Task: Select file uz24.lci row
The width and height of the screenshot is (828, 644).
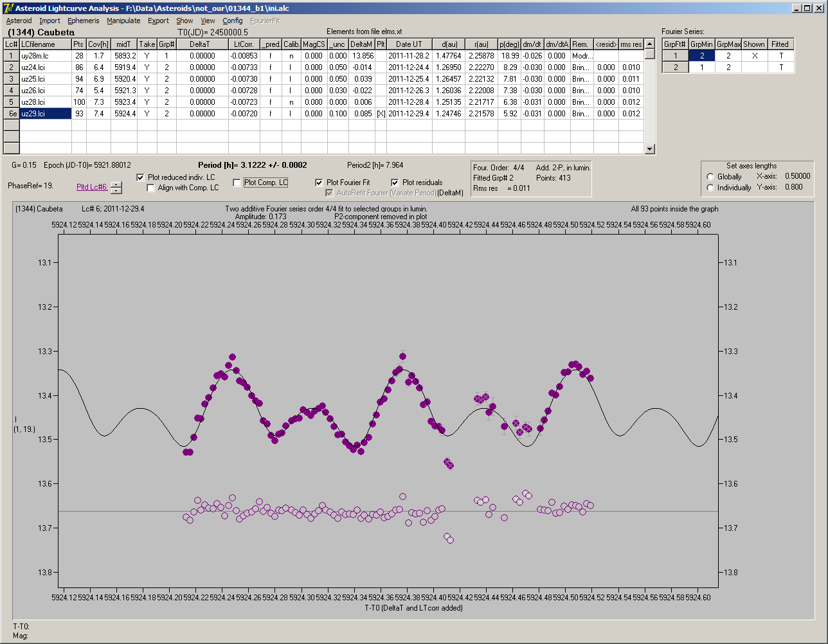Action: coord(45,67)
